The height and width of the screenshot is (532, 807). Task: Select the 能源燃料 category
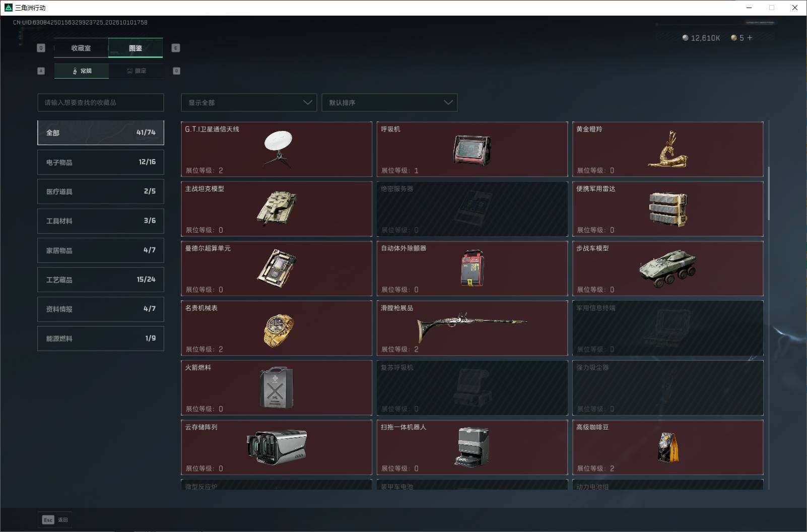click(101, 339)
